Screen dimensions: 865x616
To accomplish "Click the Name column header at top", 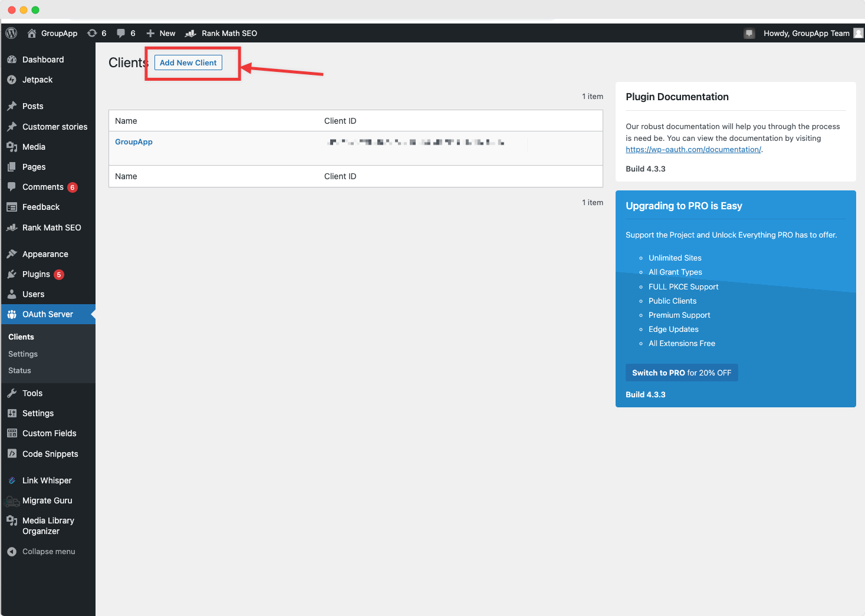I will point(126,121).
